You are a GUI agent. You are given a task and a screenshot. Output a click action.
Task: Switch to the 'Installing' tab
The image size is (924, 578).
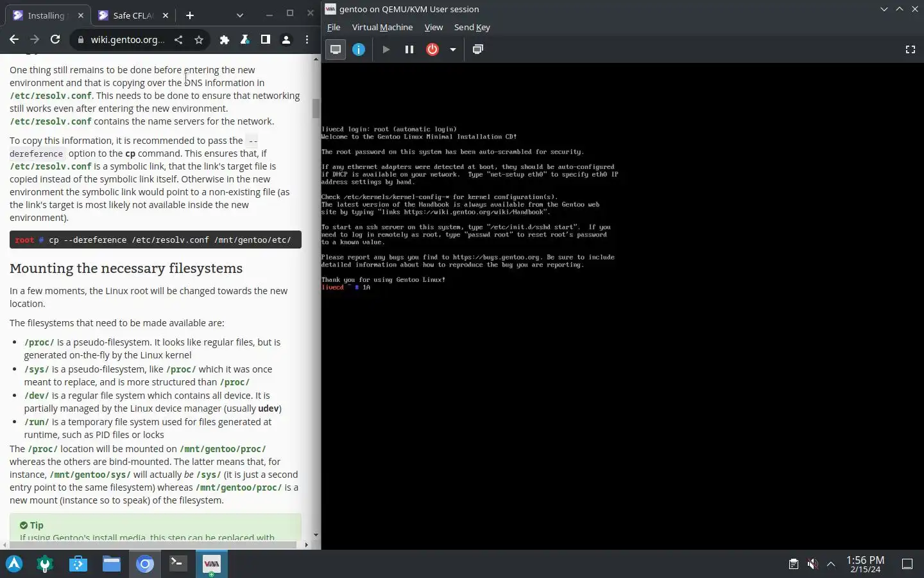tap(47, 15)
